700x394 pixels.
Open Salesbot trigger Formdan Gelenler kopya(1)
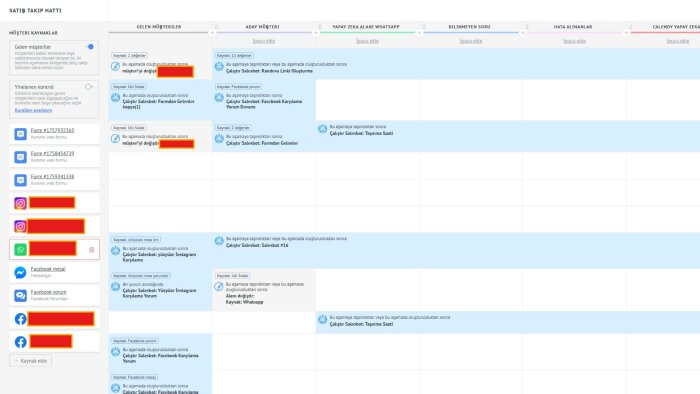158,104
